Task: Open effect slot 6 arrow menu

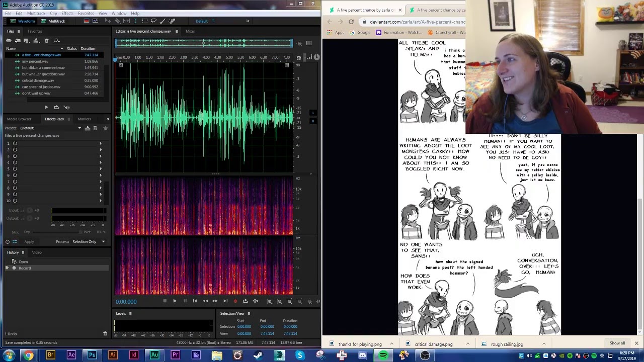Action: click(x=100, y=175)
